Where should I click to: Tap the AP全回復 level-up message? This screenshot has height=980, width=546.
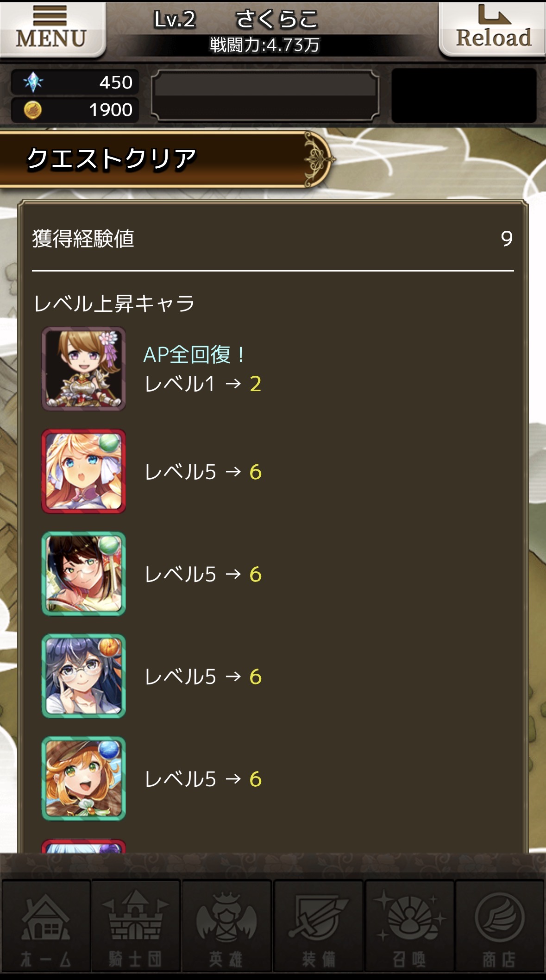[x=194, y=354]
